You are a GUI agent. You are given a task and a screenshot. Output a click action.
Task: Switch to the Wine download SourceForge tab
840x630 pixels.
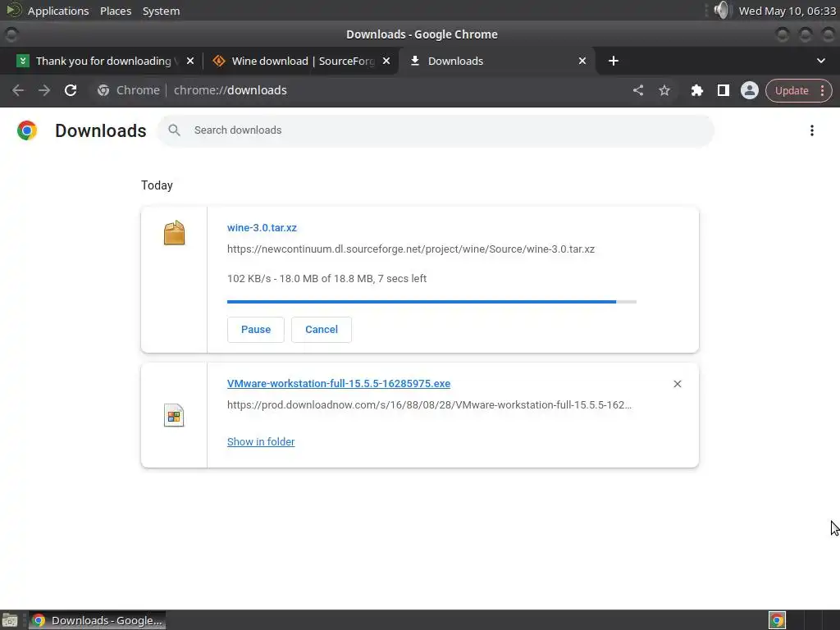coord(301,61)
